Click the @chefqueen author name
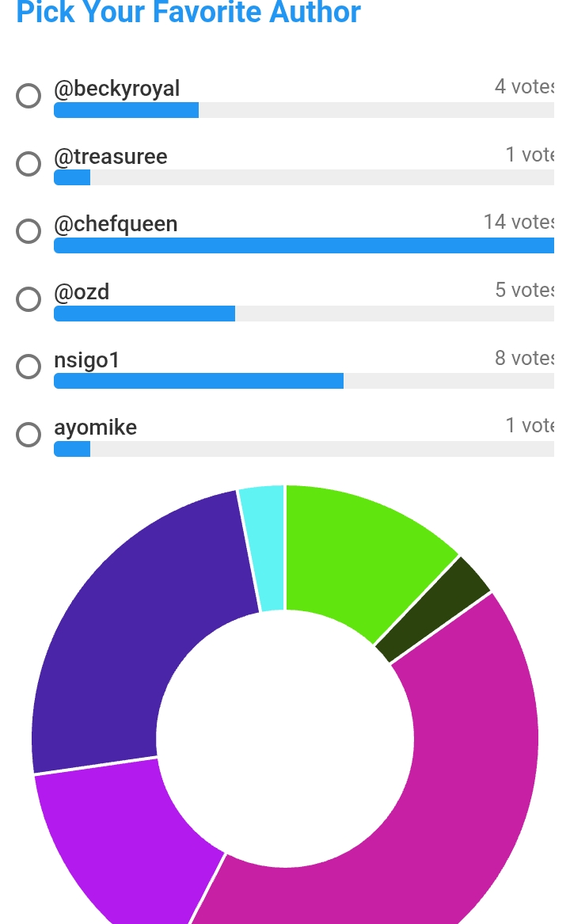The width and height of the screenshot is (570, 924). coord(116,225)
